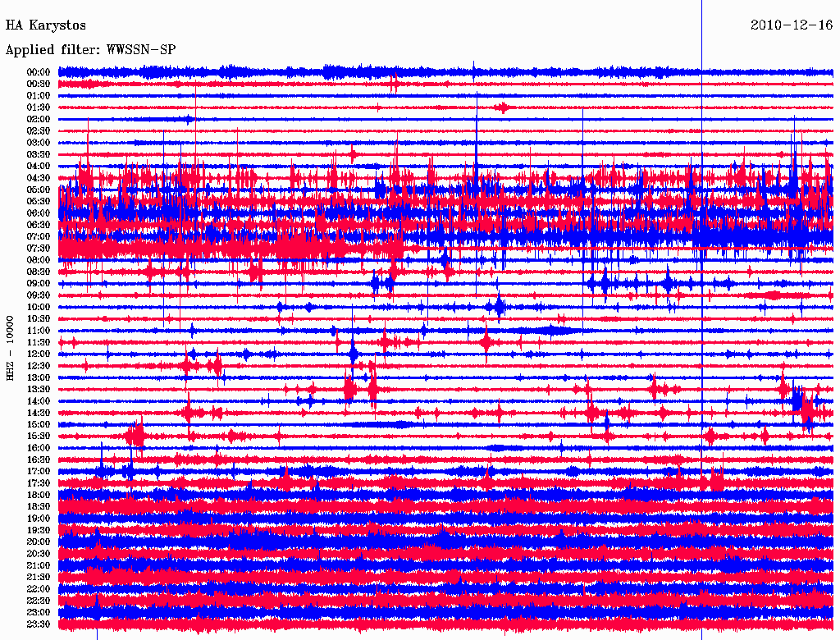Screen dimensions: 840x640
Task: Select the 23:30 time label
Action: pyautogui.click(x=38, y=624)
